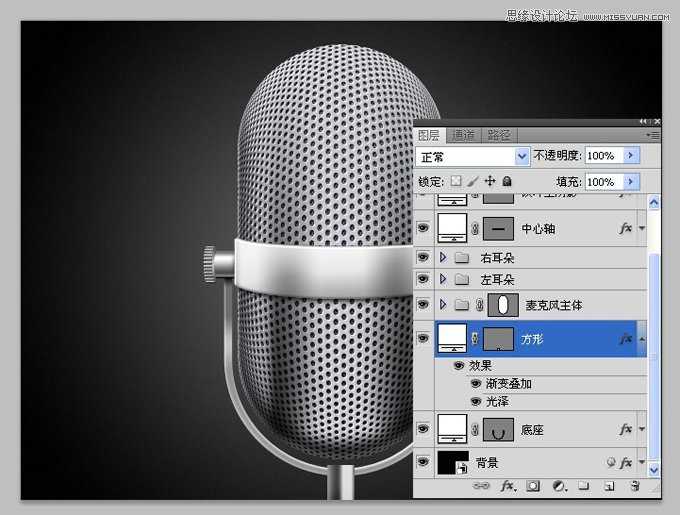Lock transparent pixels
This screenshot has height=515, width=680.
[456, 181]
